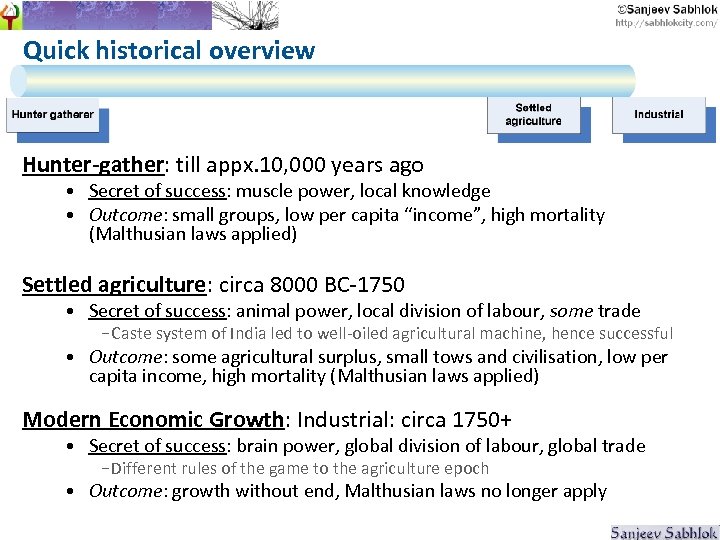Image resolution: width=720 pixels, height=540 pixels.
Task: Open the sabhlokcity.com link
Action: tap(666, 23)
